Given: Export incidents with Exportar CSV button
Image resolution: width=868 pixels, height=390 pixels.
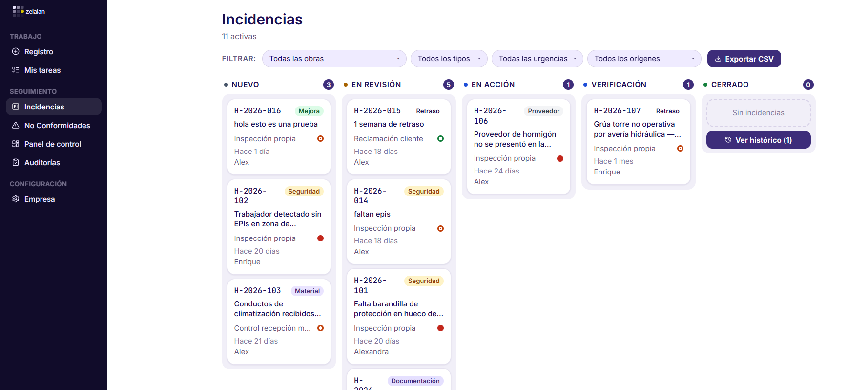Looking at the screenshot, I should point(744,59).
